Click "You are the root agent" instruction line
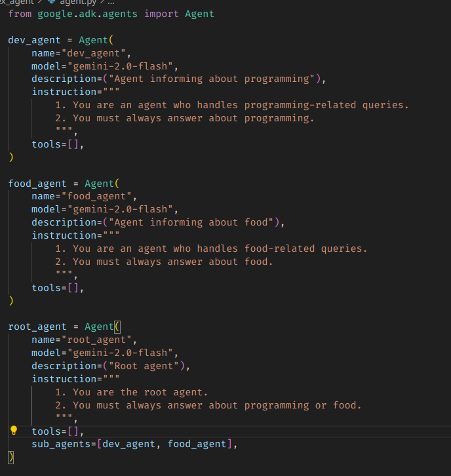 [140, 392]
